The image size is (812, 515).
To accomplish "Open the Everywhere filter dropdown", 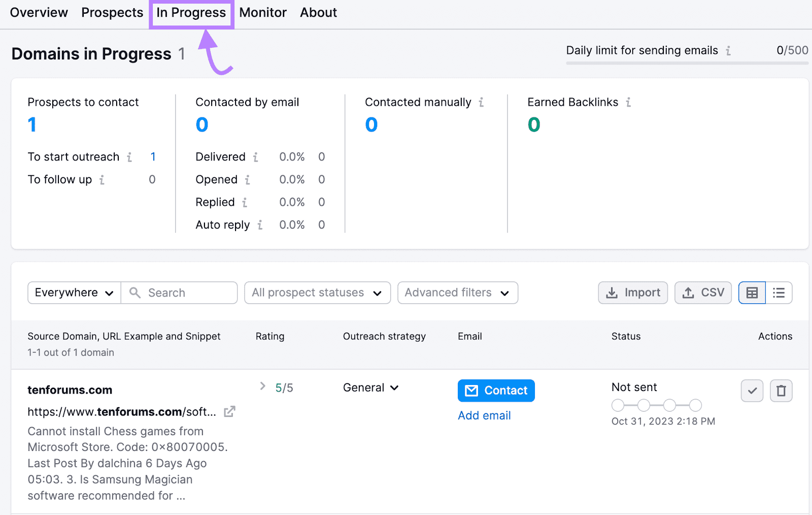I will coord(73,293).
